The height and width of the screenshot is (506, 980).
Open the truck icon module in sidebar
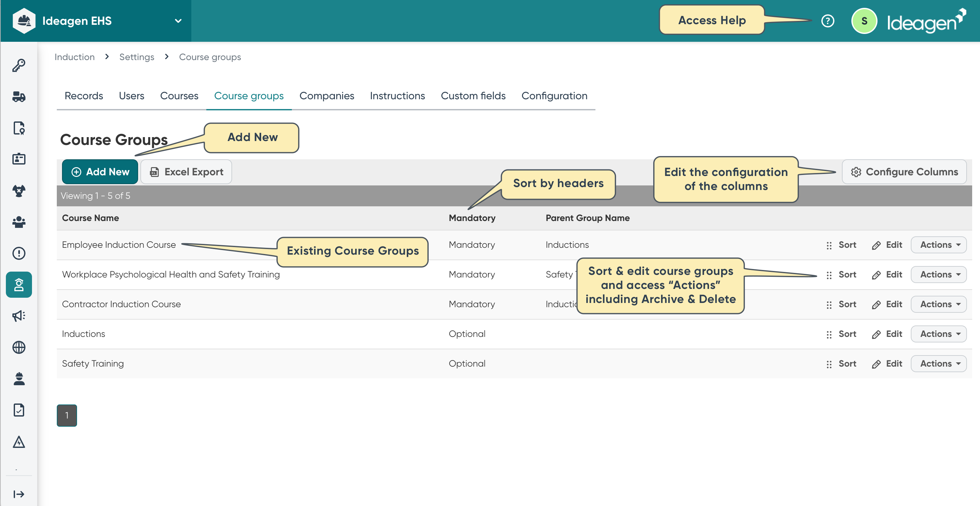click(19, 97)
